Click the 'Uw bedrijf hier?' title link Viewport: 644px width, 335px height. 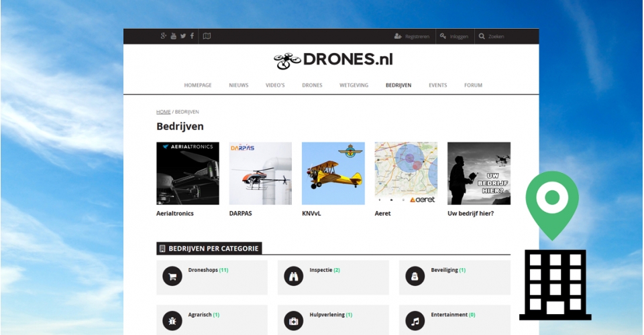(471, 213)
